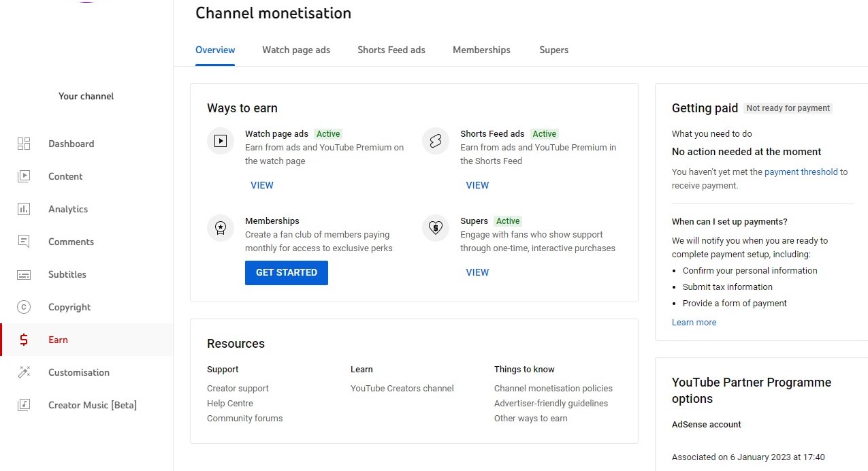
Task: Click the Subtitles icon in sidebar
Action: [x=24, y=274]
